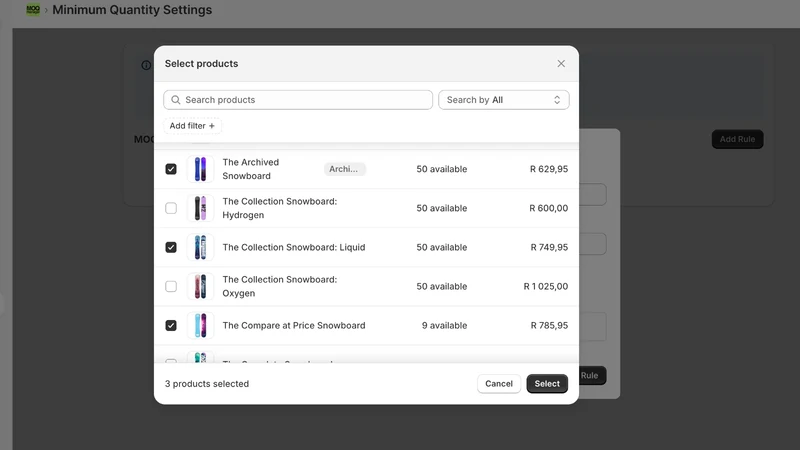Click "50 available" in the Archived Snowboard row
The image size is (800, 450).
coord(441,169)
